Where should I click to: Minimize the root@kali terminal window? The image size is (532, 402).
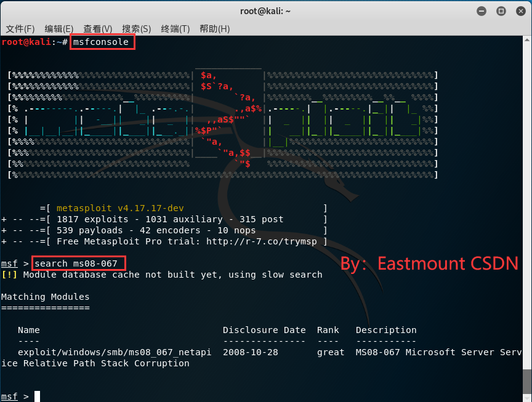point(481,11)
